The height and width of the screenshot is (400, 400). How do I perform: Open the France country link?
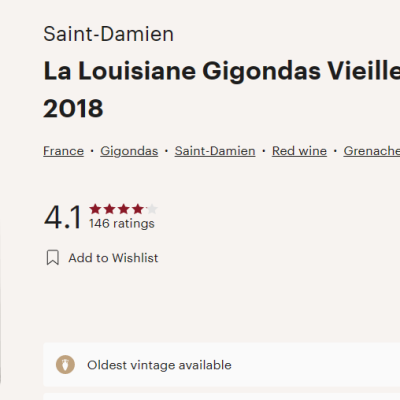tap(63, 151)
